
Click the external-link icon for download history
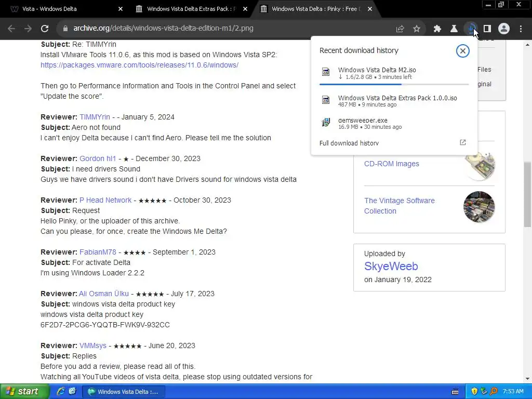pos(463,142)
